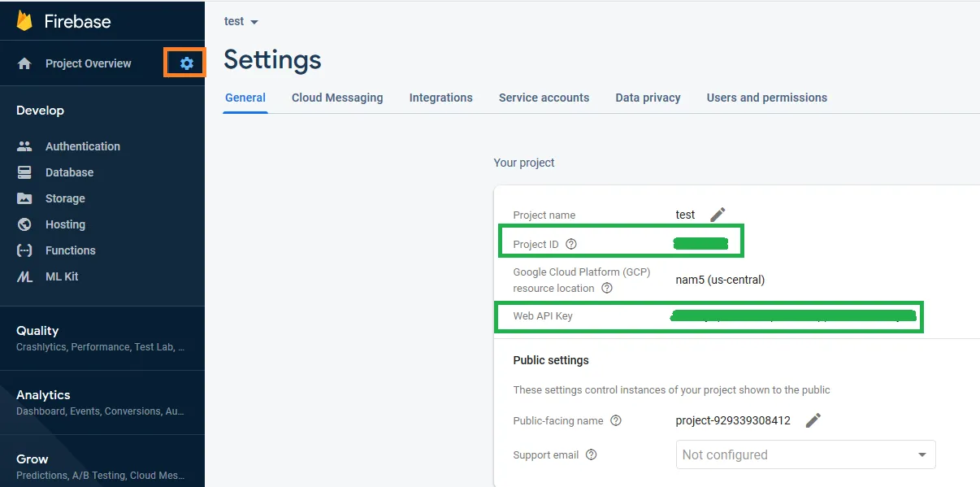Click help icon beside GCP resource location
Viewport: 980px width, 487px height.
click(x=607, y=288)
